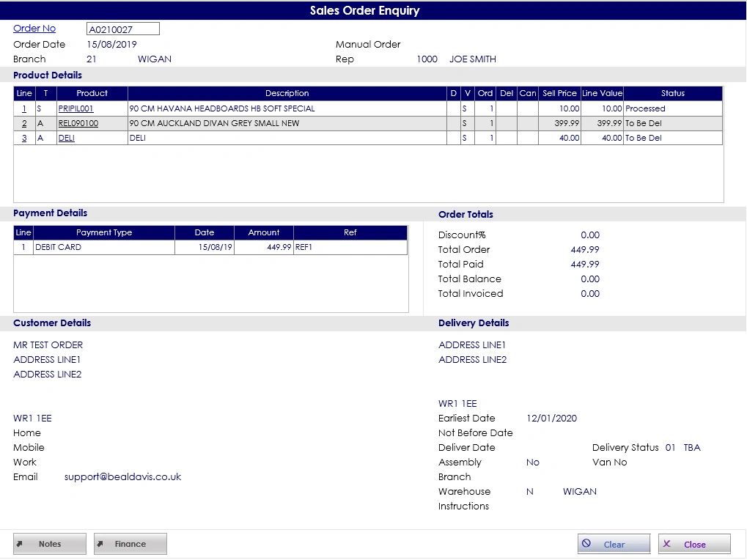Open line 1 in product details

[x=24, y=108]
